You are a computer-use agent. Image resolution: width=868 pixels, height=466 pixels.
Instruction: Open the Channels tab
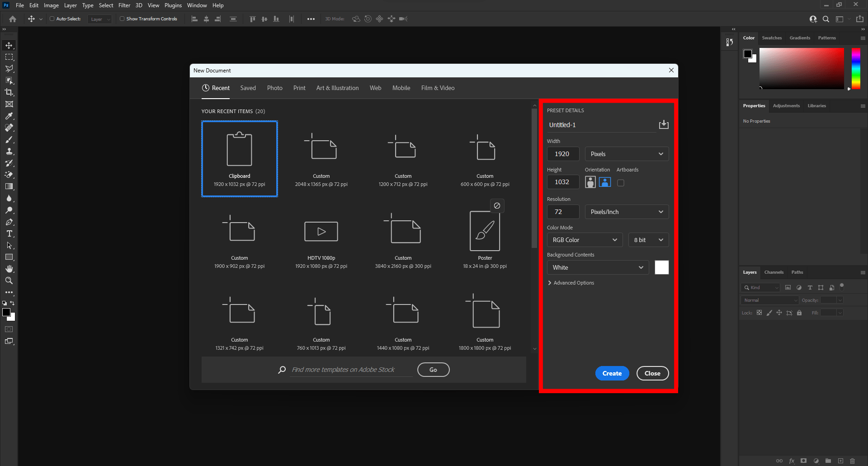coord(774,272)
